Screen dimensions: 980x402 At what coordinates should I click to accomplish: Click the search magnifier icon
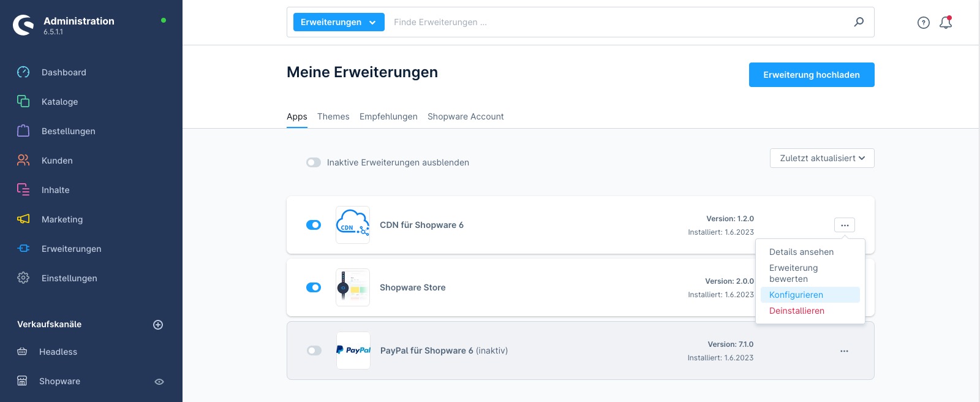[859, 22]
